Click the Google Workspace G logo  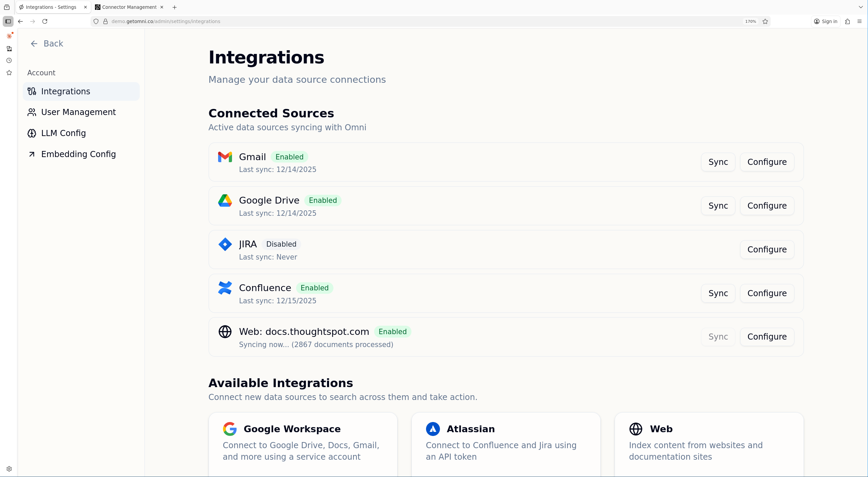point(230,429)
